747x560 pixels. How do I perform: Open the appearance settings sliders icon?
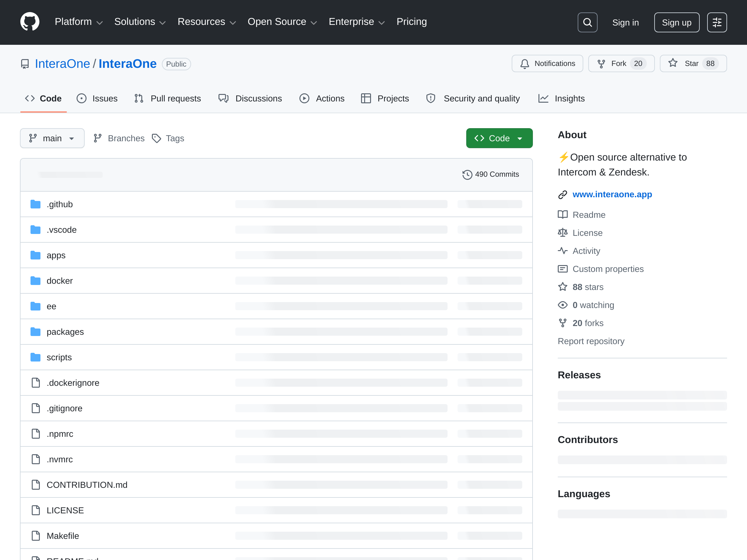click(716, 22)
